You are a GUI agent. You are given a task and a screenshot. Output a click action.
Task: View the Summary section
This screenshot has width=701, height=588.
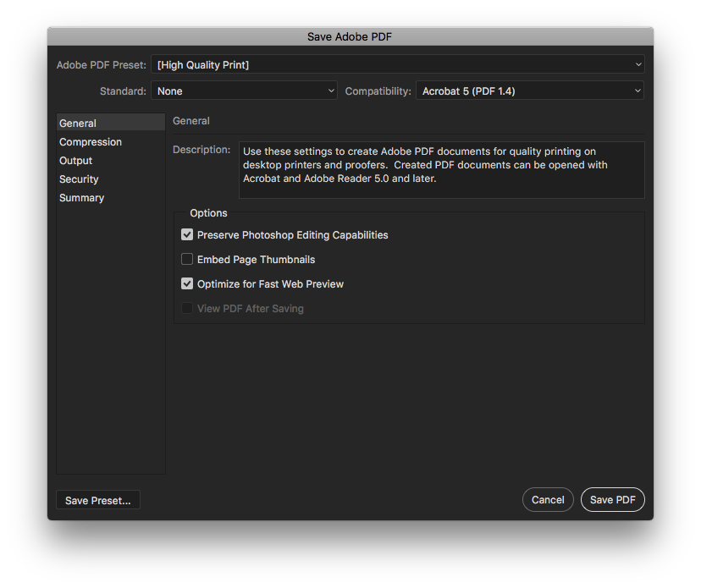(111, 197)
